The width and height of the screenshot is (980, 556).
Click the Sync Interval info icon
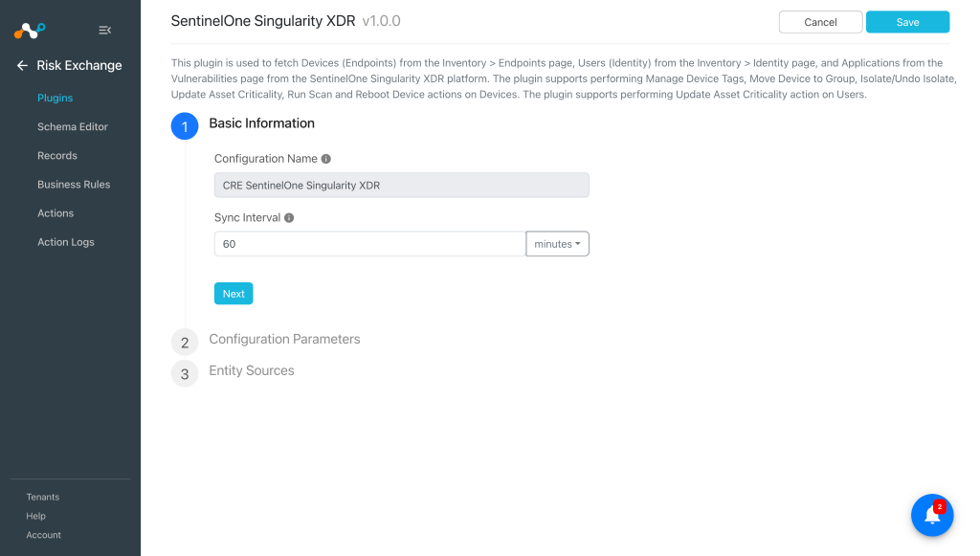point(289,218)
